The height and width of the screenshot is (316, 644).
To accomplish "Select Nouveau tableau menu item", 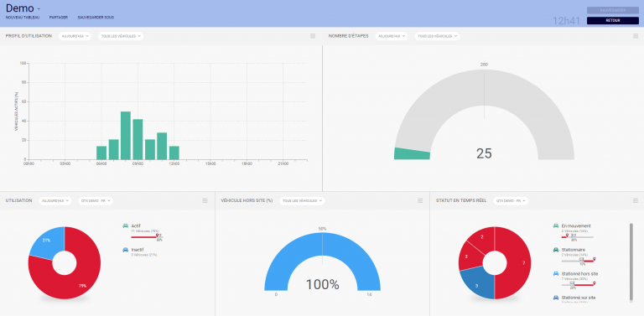I will pyautogui.click(x=23, y=18).
